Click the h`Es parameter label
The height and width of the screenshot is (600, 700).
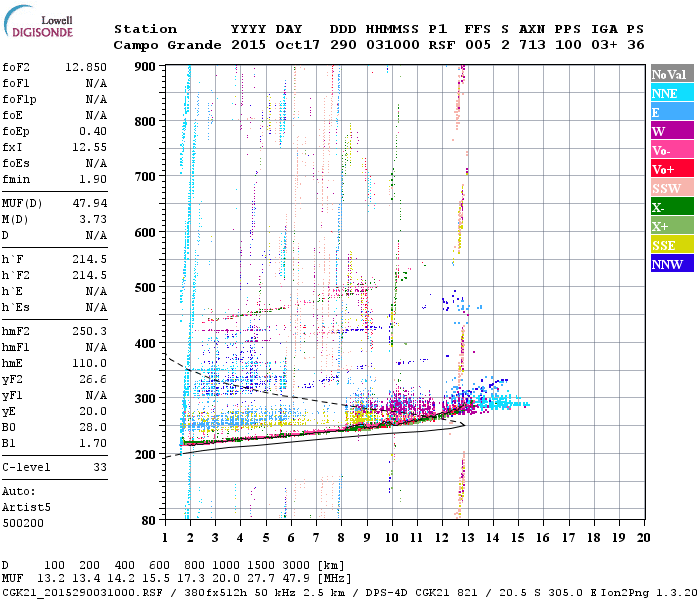pyautogui.click(x=16, y=308)
